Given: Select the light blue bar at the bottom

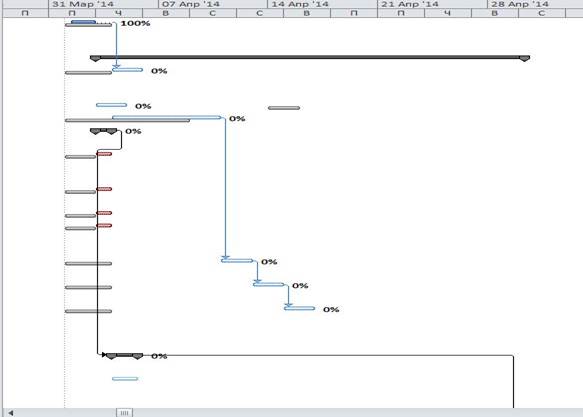Looking at the screenshot, I should point(125,379).
